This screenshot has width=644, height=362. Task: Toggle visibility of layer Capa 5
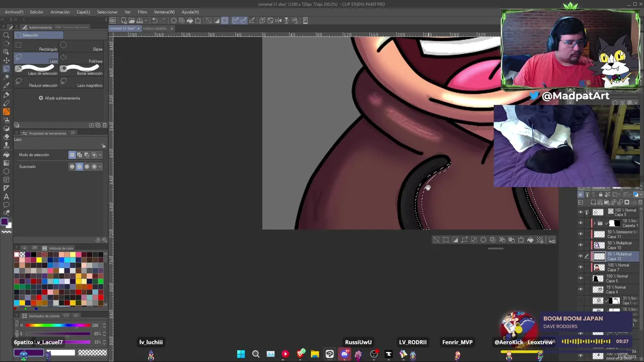point(581,212)
